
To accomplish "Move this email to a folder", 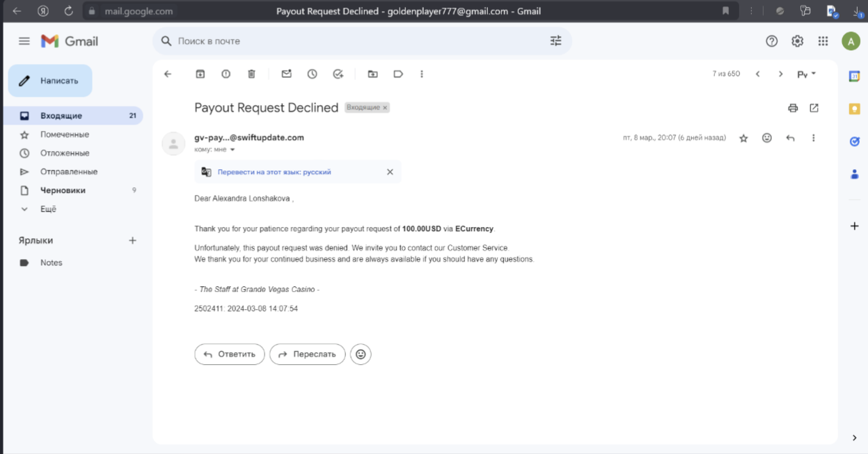I will 373,74.
